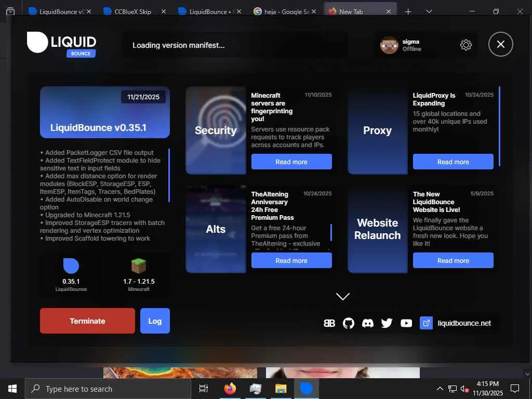The image size is (532, 399).
Task: Click the news panel scrollbar on right
Action: click(x=499, y=126)
